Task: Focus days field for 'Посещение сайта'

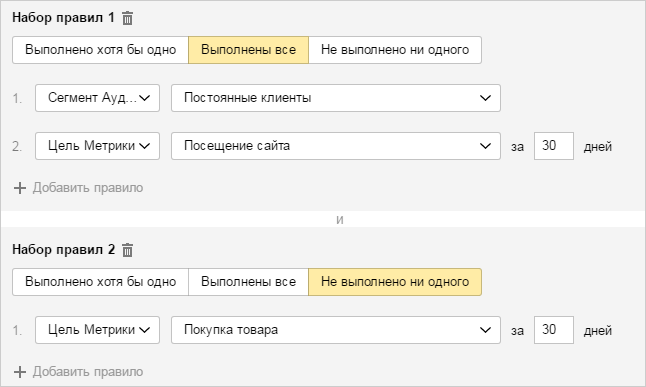Action: point(554,146)
